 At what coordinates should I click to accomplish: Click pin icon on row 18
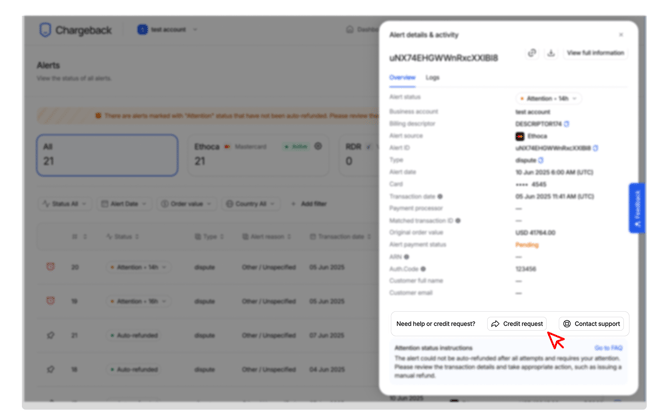point(50,369)
